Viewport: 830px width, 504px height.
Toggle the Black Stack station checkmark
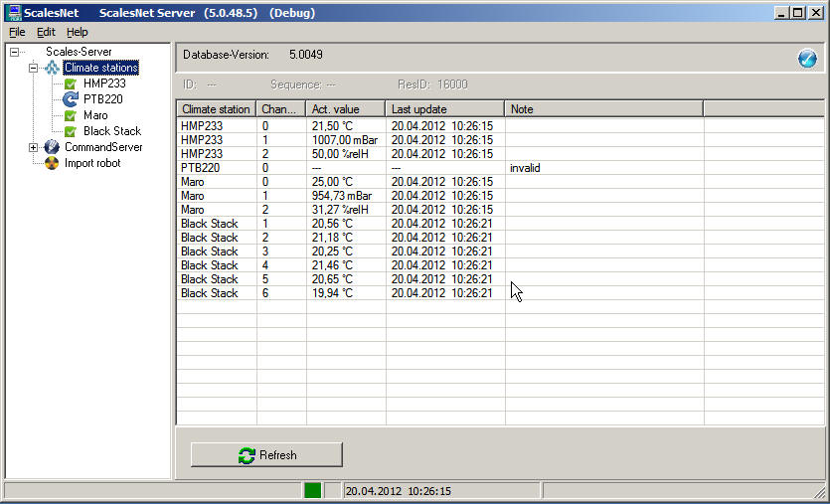click(x=71, y=131)
